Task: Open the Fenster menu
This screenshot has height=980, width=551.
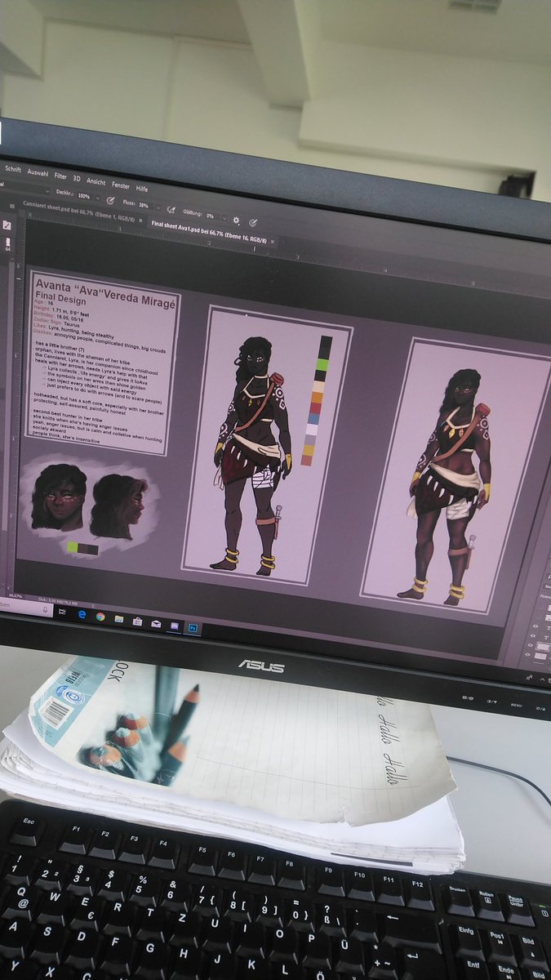Action: [x=121, y=185]
